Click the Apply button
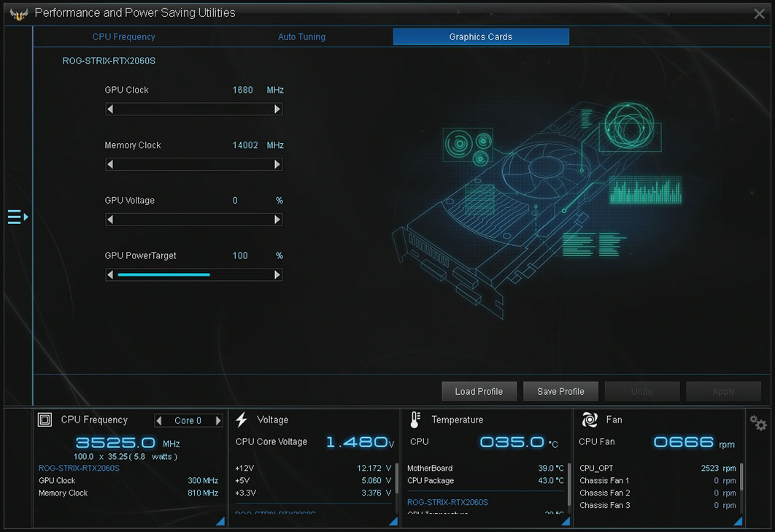 tap(724, 392)
